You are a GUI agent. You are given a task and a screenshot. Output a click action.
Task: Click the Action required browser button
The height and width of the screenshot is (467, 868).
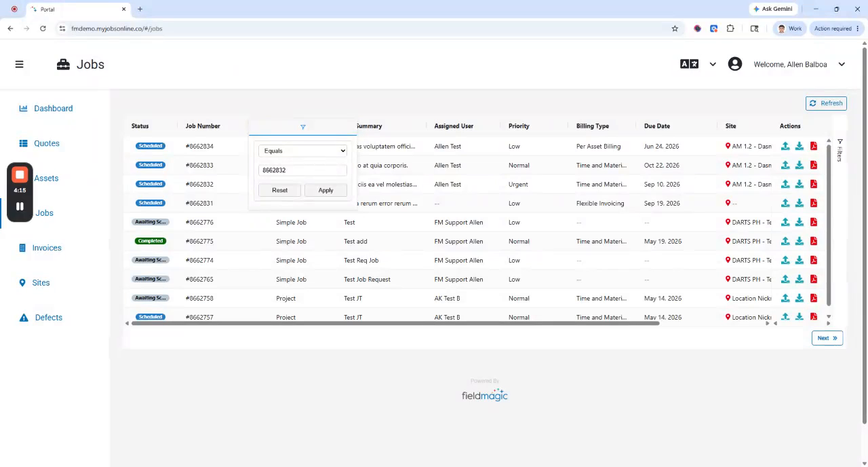click(x=836, y=29)
